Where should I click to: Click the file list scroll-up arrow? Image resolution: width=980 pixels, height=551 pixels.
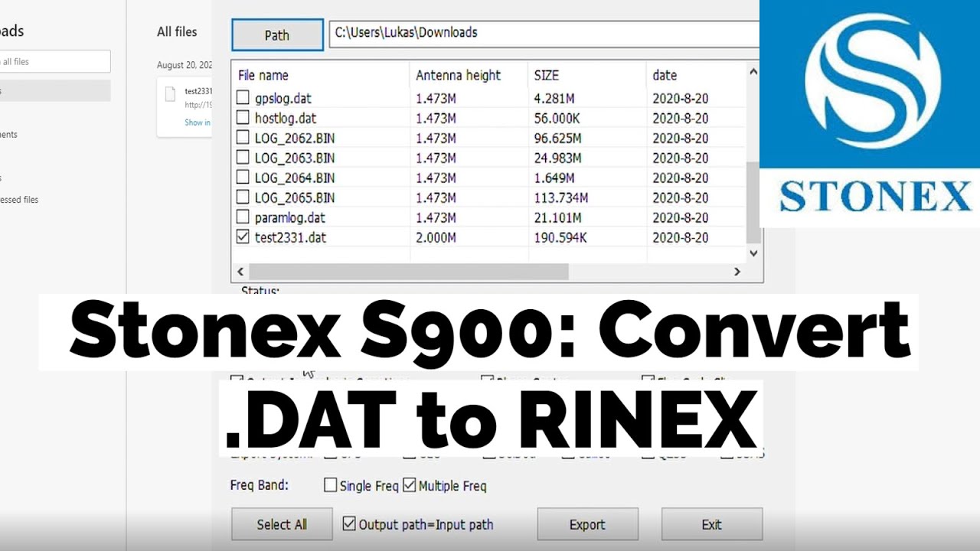tap(753, 72)
